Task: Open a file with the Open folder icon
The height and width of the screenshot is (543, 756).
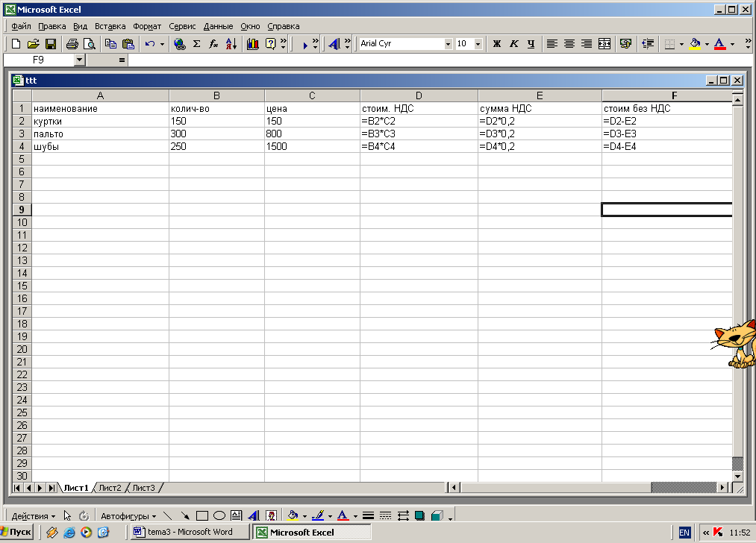Action: click(x=33, y=44)
